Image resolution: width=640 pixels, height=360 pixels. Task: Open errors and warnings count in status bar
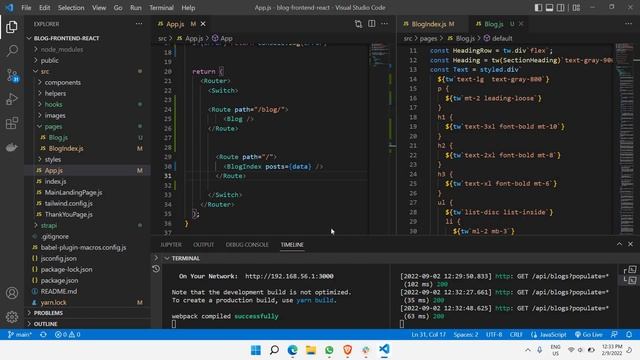click(68, 334)
